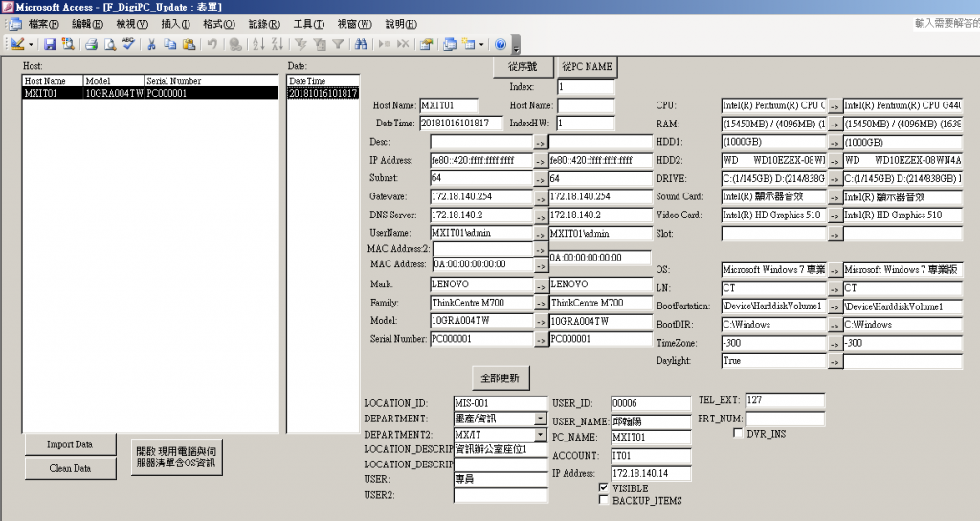Enable the BACKUP_ITEMS checkbox
The height and width of the screenshot is (521, 980).
pos(603,500)
